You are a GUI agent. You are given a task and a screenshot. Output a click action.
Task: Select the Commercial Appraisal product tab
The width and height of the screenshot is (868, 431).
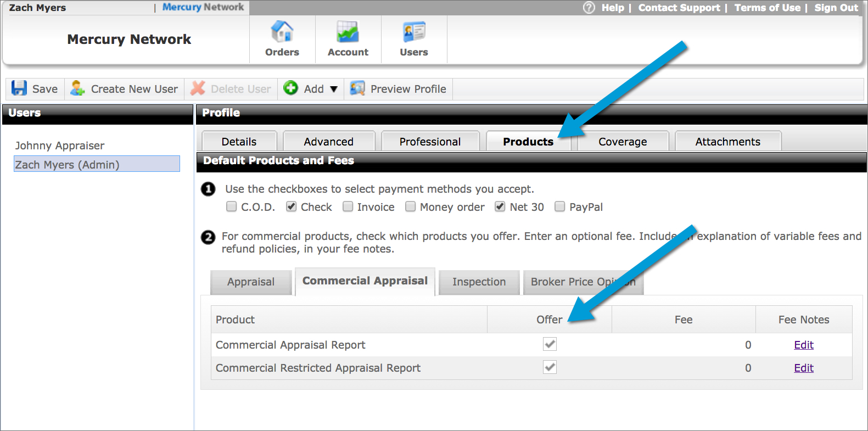[365, 281]
